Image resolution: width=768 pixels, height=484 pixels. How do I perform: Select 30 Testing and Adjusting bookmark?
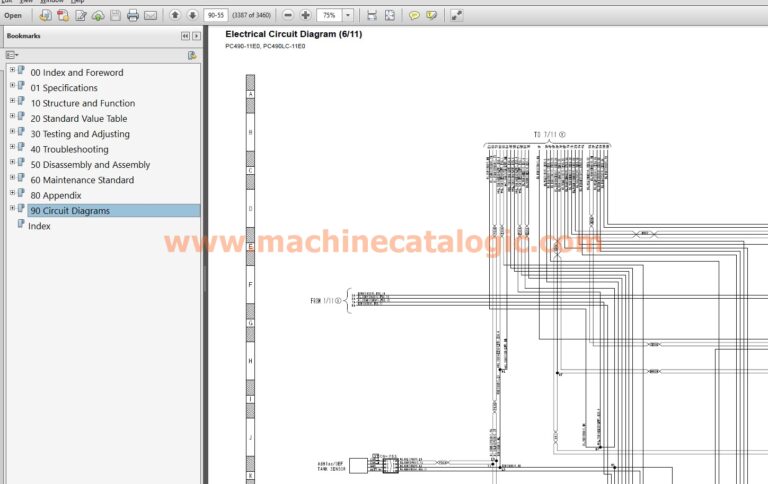tap(80, 134)
